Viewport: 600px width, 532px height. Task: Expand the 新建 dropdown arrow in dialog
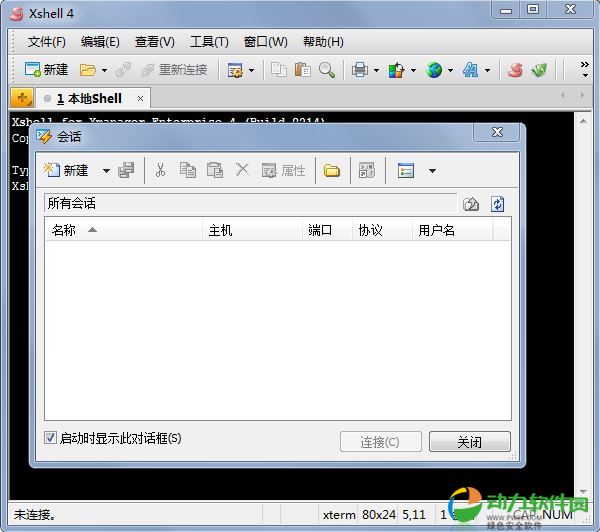click(x=106, y=171)
